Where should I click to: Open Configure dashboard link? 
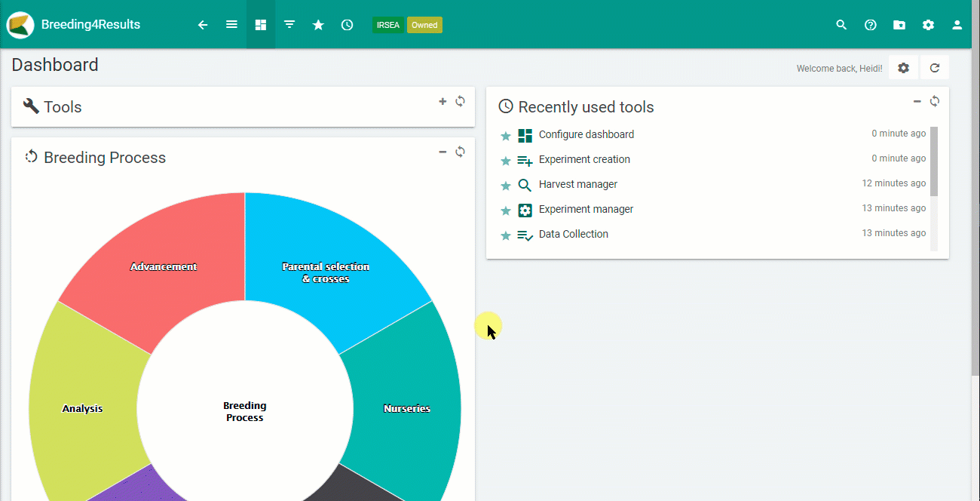pyautogui.click(x=586, y=134)
